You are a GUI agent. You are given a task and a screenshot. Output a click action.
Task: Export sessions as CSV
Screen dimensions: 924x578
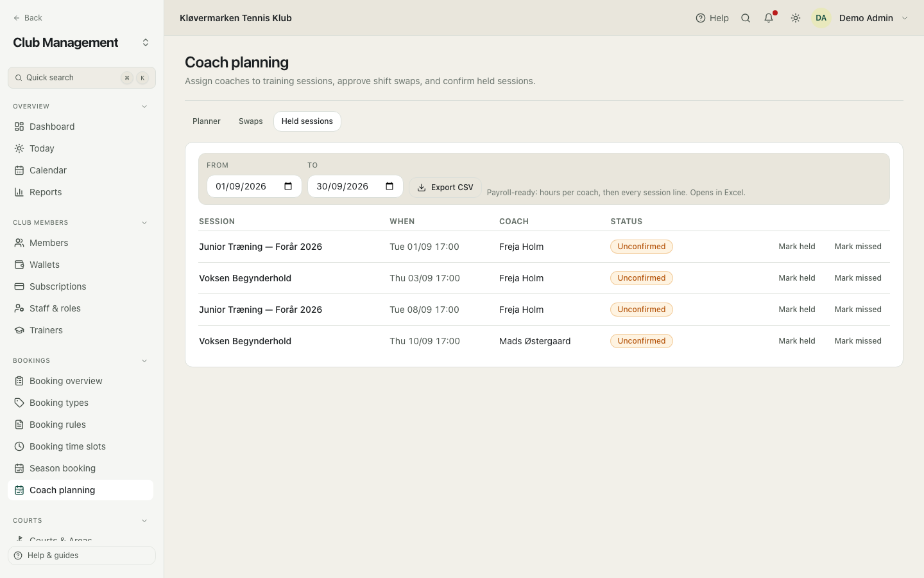445,188
